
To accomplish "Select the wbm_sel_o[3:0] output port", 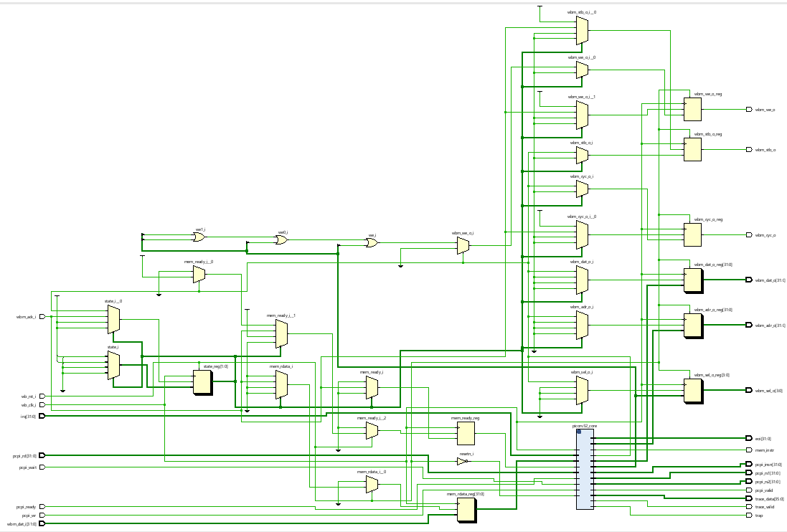I will [x=750, y=390].
